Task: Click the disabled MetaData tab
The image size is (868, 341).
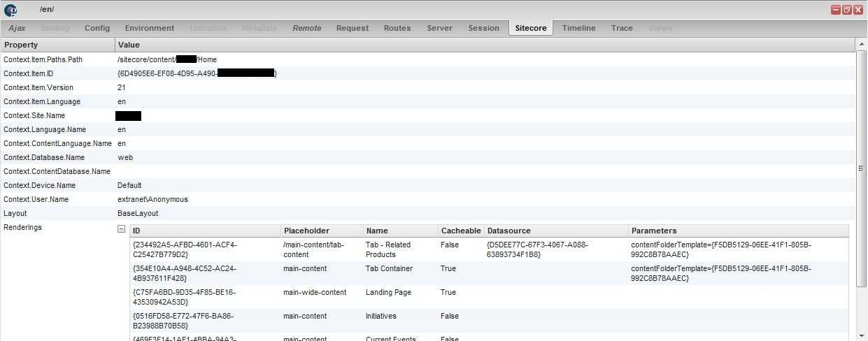Action: click(259, 28)
